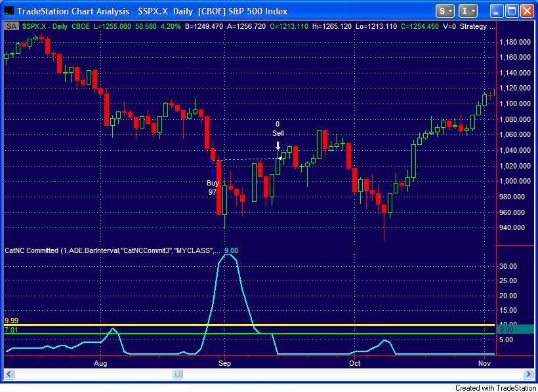Click the 'C=1254.450' close value

click(419, 26)
